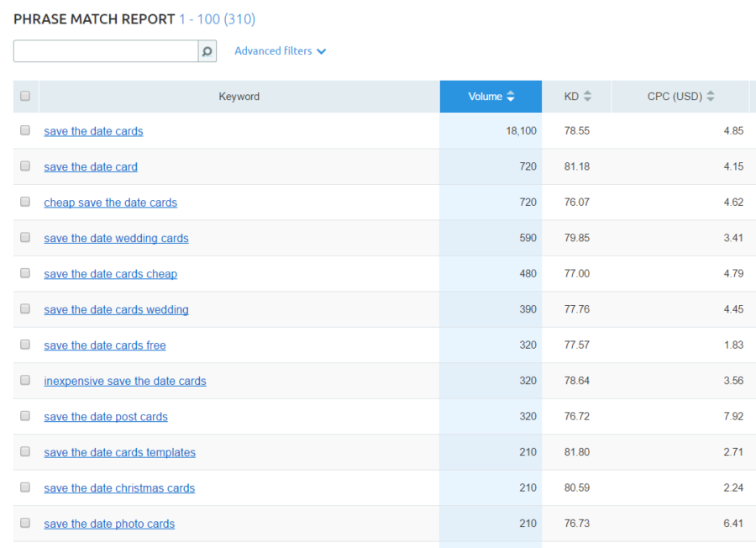The height and width of the screenshot is (548, 756).
Task: Click the keyword search input field
Action: 106,51
